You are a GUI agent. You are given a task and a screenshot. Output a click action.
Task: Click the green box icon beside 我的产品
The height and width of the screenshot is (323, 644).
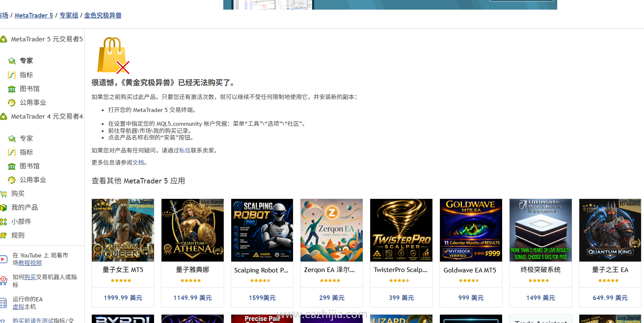[x=3, y=208]
